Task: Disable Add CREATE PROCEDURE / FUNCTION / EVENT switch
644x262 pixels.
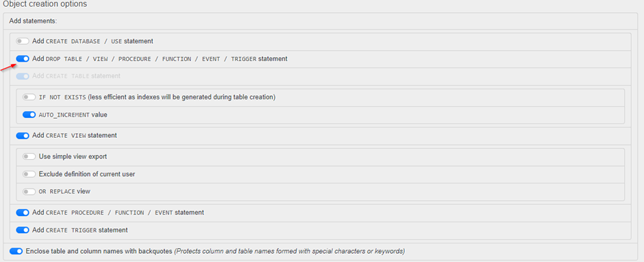Action: (23, 213)
